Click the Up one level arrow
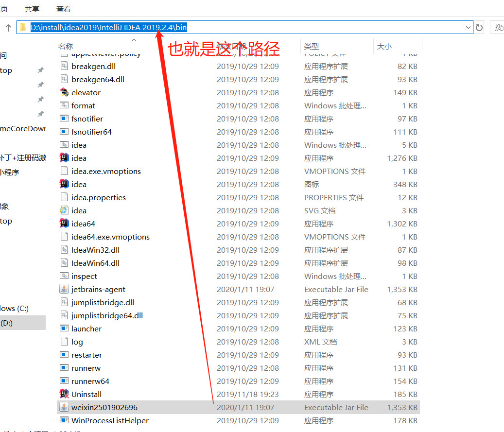The height and width of the screenshot is (432, 504). click(x=8, y=28)
